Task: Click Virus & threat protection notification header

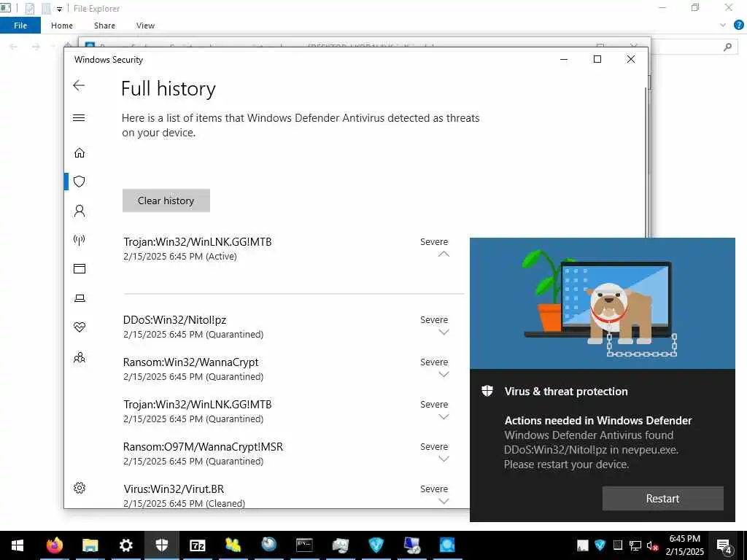Action: pyautogui.click(x=566, y=392)
